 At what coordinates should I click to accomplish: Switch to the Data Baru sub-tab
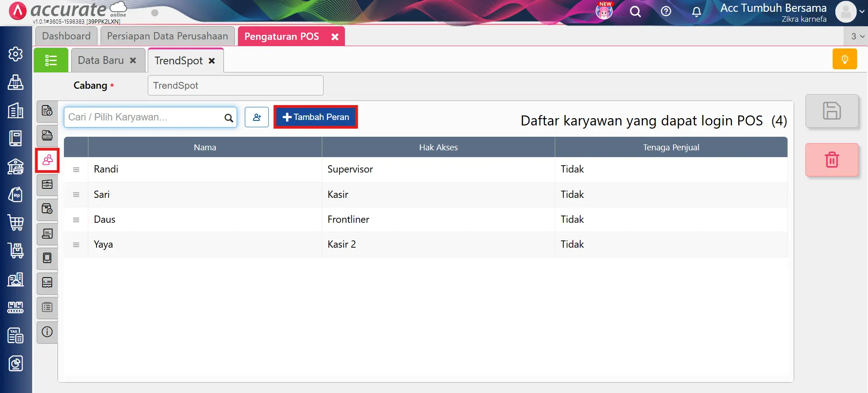pos(101,60)
